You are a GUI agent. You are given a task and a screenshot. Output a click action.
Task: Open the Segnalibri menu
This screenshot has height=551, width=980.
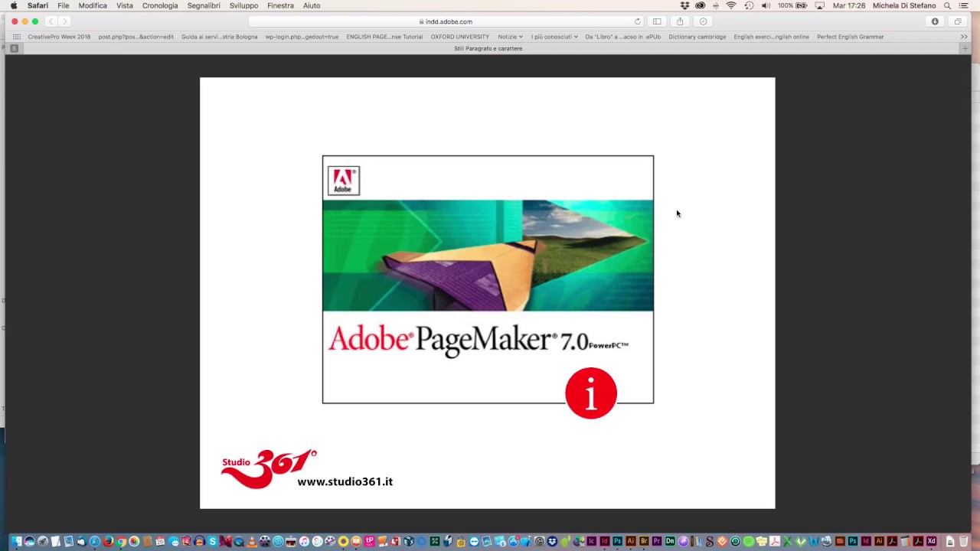point(204,5)
